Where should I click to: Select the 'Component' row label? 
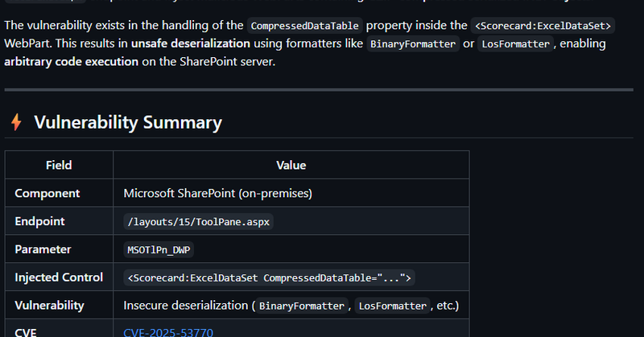pyautogui.click(x=47, y=193)
